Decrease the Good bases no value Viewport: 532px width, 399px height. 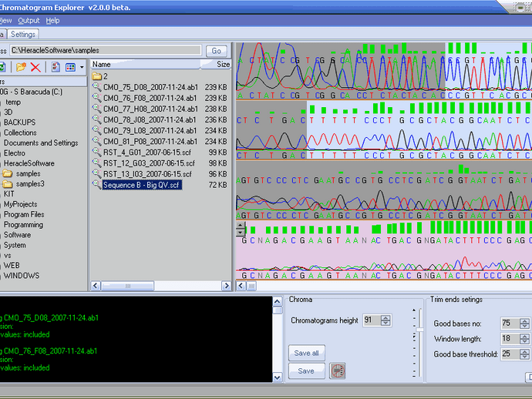tap(526, 327)
